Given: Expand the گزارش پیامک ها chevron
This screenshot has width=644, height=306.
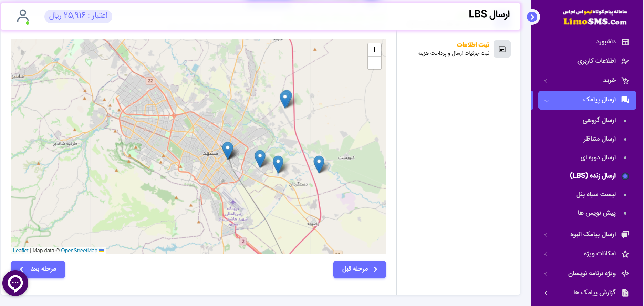Looking at the screenshot, I should click(x=546, y=293).
